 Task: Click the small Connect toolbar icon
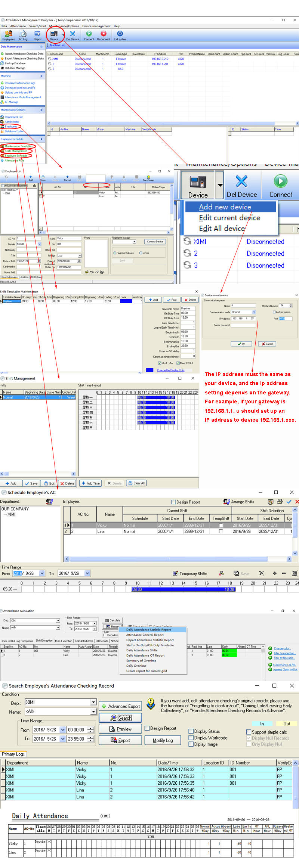click(89, 34)
